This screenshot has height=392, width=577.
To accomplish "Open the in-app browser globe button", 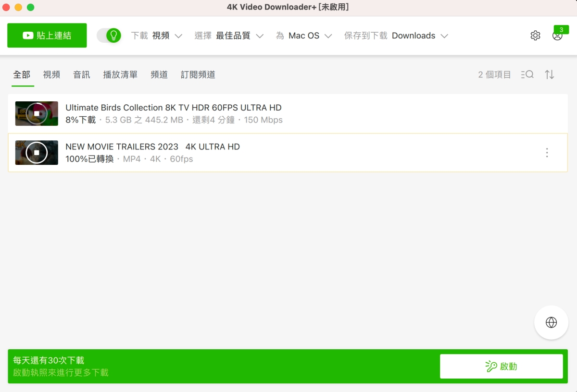I will 552,322.
